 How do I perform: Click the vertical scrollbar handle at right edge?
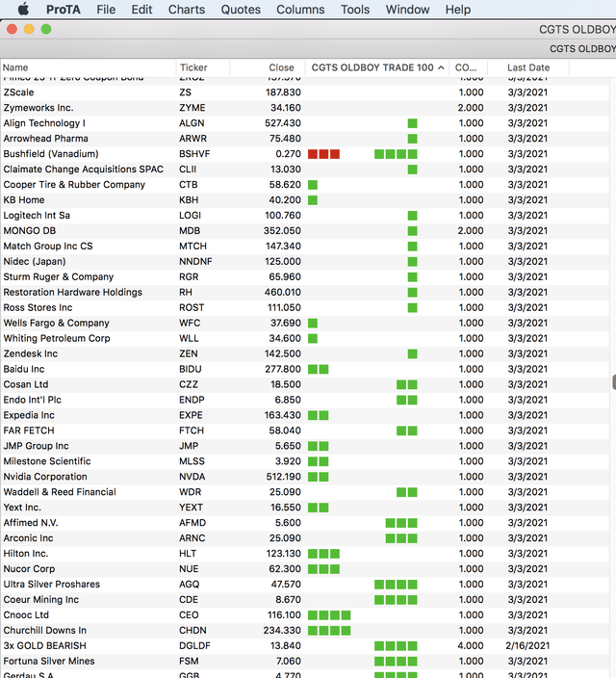click(614, 382)
